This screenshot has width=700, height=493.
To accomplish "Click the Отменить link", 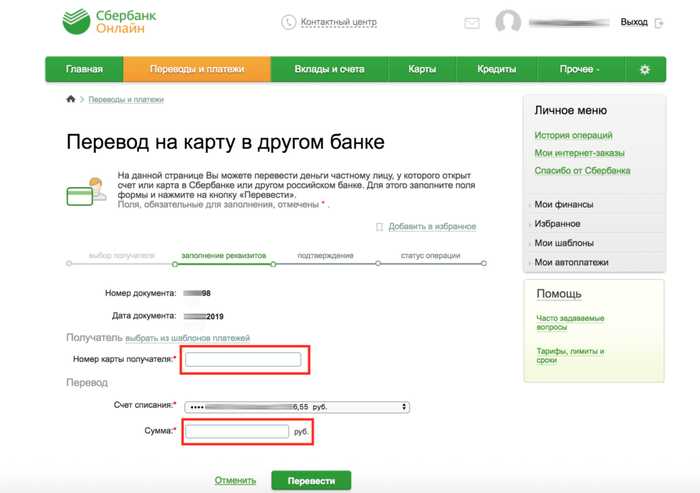I will tap(235, 480).
